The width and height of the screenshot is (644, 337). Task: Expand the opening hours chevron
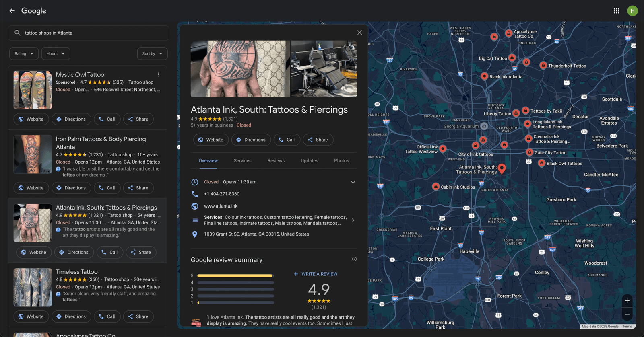[353, 182]
